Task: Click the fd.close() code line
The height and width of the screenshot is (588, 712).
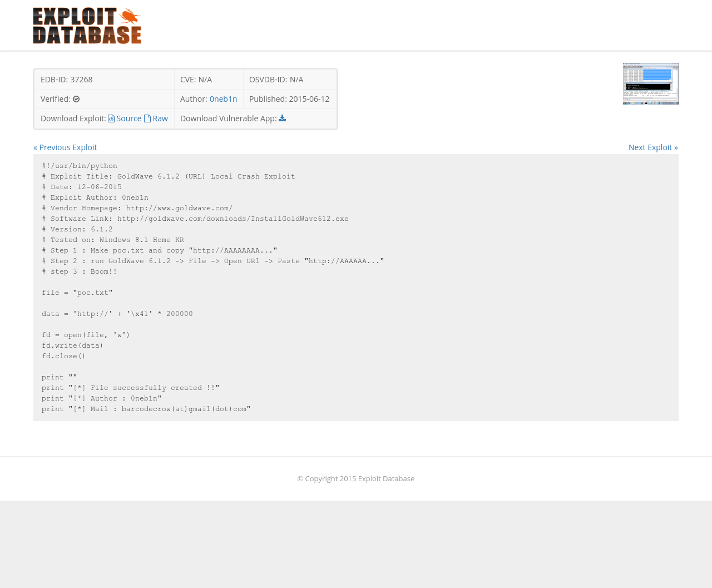Action: point(63,357)
